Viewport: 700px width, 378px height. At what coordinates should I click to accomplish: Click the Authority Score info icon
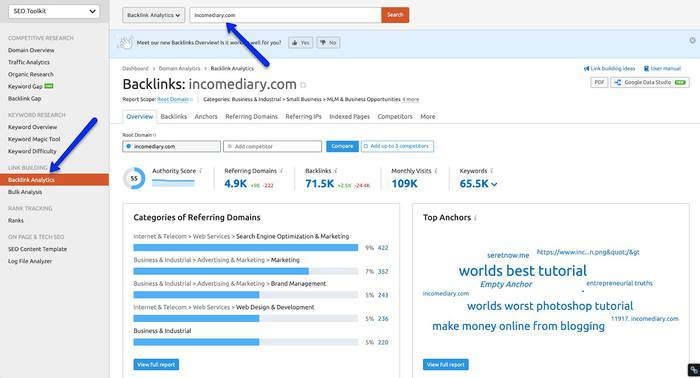click(201, 171)
